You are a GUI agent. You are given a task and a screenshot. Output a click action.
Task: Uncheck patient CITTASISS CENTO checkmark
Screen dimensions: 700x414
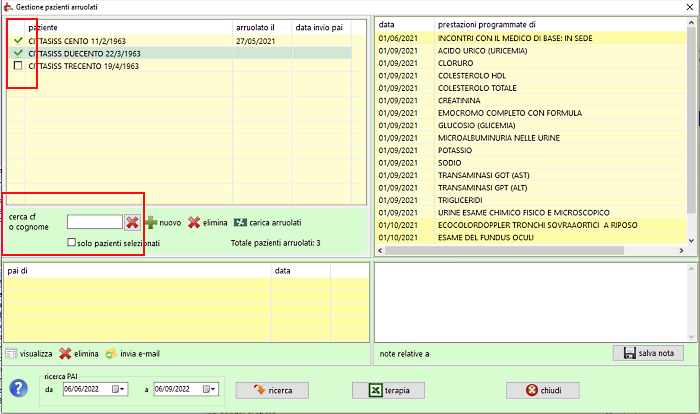(18, 40)
